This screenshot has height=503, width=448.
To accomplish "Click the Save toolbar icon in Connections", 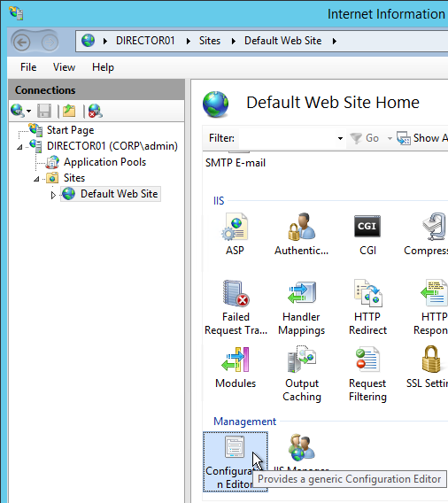I will coord(44,111).
